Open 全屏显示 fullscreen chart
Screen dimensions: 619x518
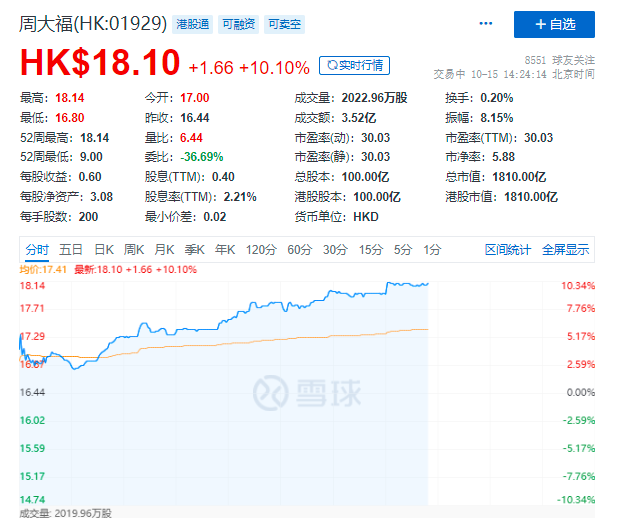click(566, 250)
